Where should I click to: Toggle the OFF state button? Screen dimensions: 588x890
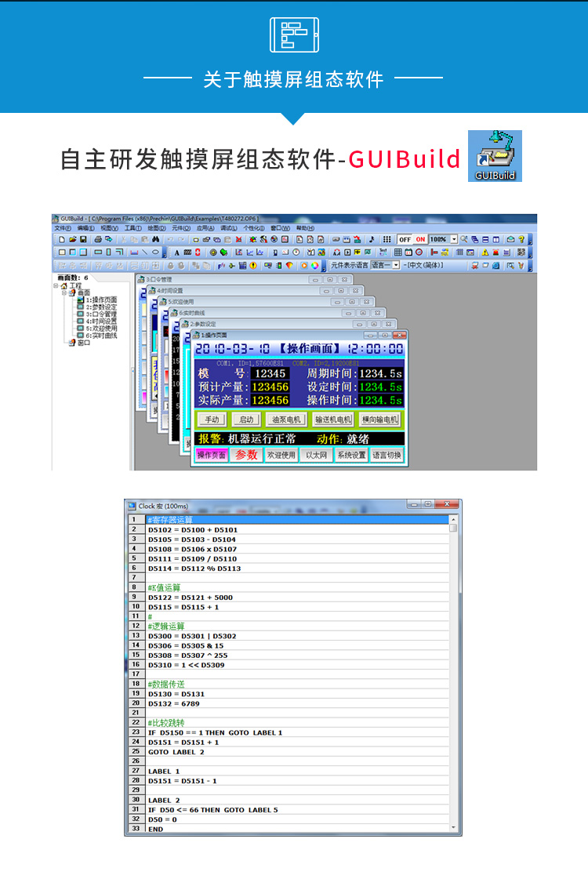(x=405, y=239)
